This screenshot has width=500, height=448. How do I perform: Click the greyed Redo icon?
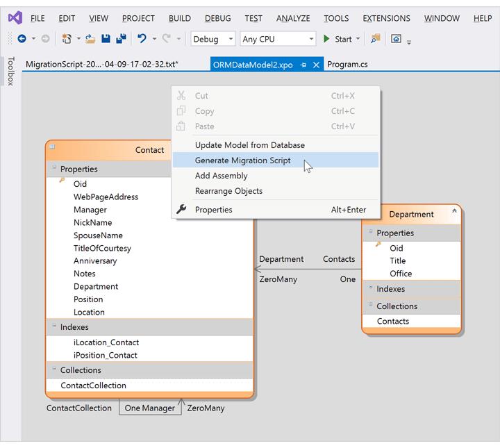167,39
